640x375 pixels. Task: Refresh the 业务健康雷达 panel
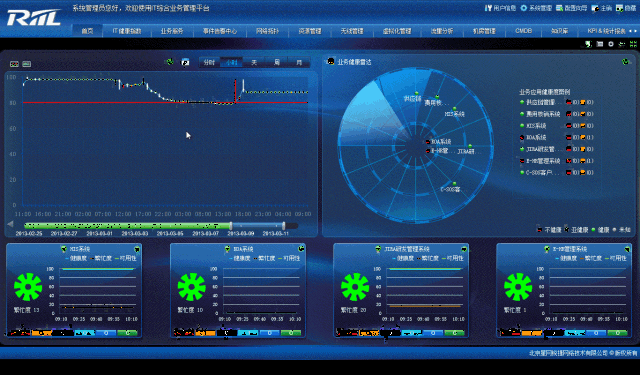pos(625,62)
